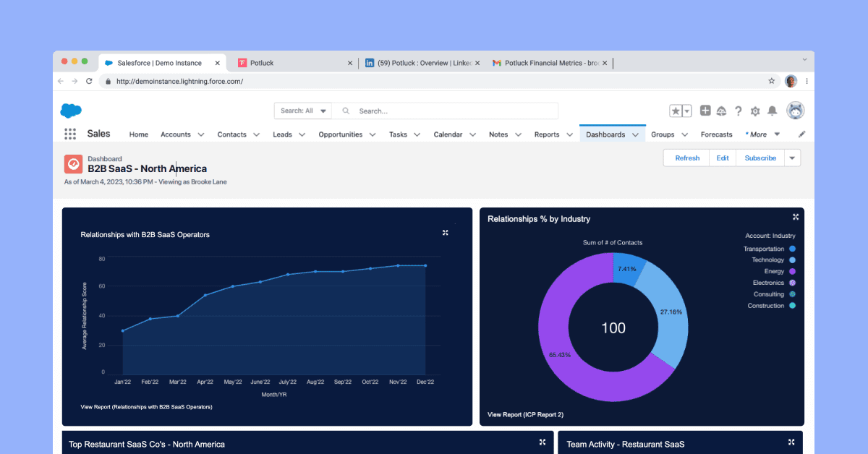This screenshot has width=868, height=454.
Task: Expand the Top Restaurant SaaS Co's widget
Action: point(542,442)
